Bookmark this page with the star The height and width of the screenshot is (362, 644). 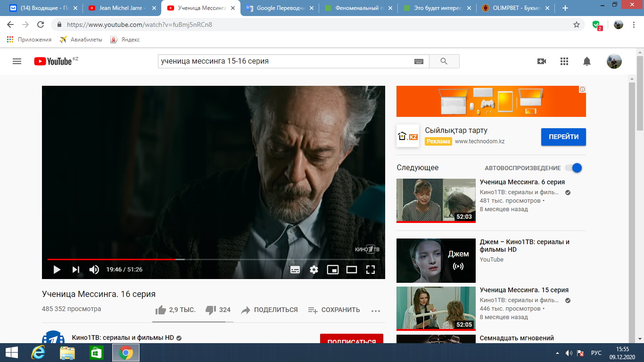click(x=577, y=25)
